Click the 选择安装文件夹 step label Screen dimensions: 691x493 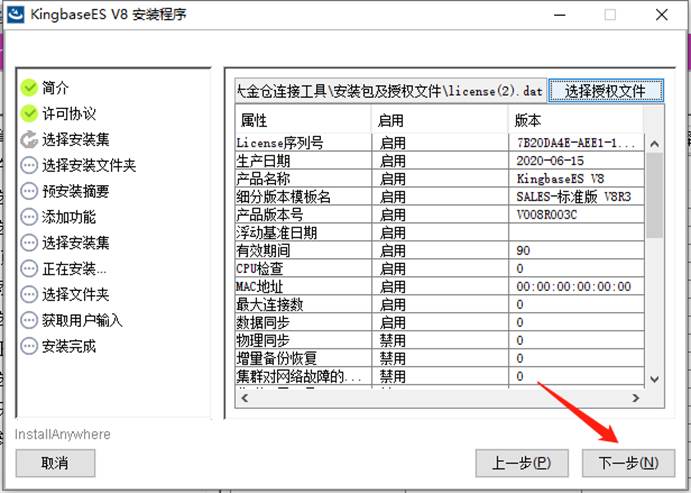pyautogui.click(x=89, y=166)
